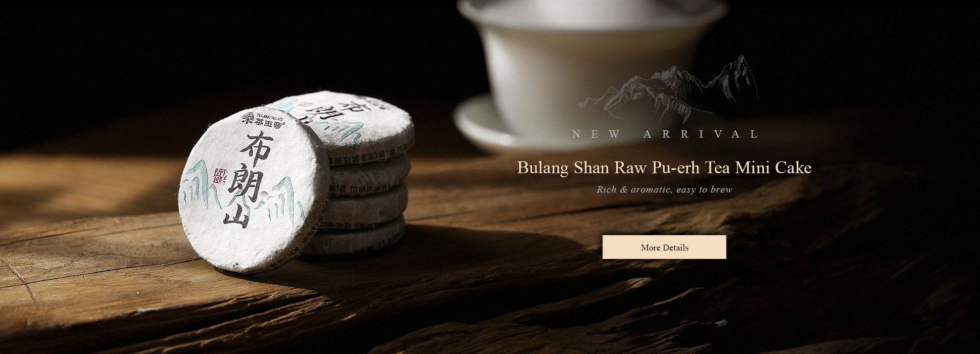The height and width of the screenshot is (354, 980).
Task: Click the mountain sketch illustration above NEW ARRIVAL
Action: 668,88
